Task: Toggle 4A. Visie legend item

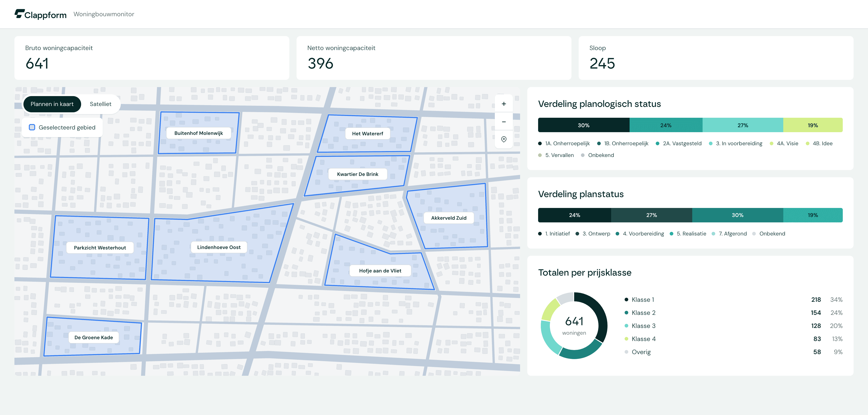Action: coord(784,143)
